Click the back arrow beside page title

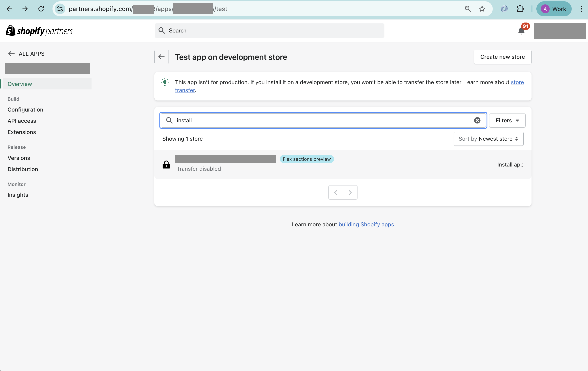161,57
